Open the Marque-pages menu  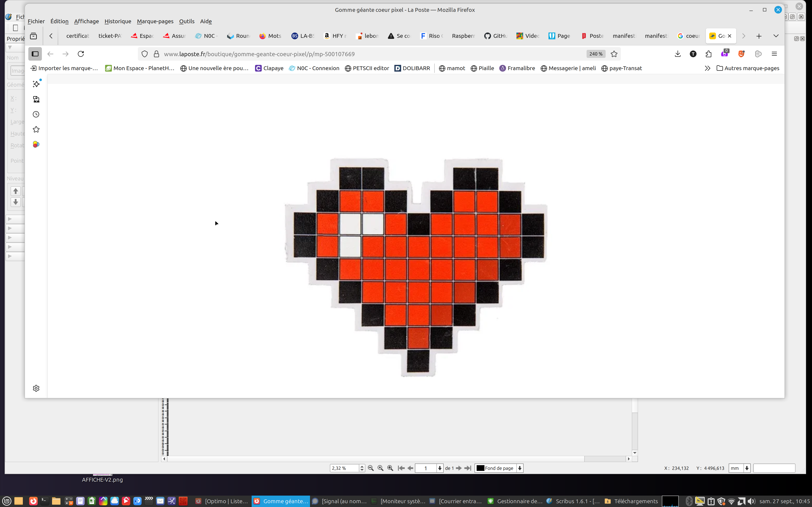pos(155,21)
